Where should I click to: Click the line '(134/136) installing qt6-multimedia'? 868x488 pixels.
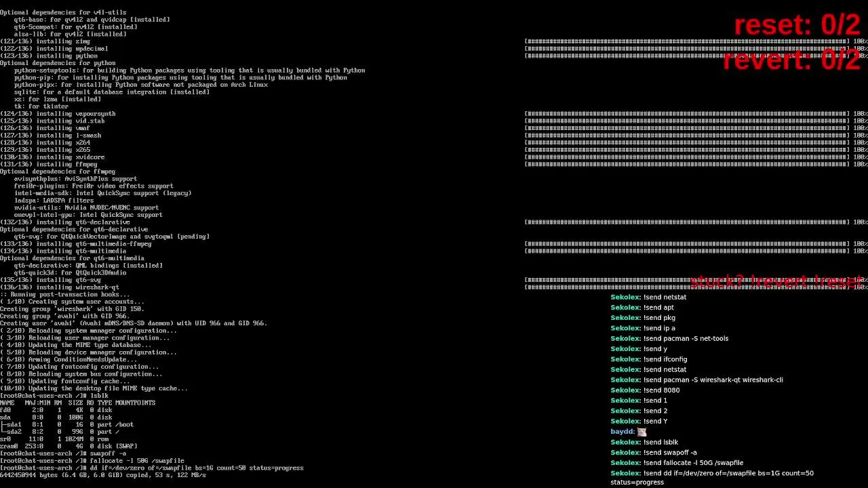pyautogui.click(x=63, y=251)
